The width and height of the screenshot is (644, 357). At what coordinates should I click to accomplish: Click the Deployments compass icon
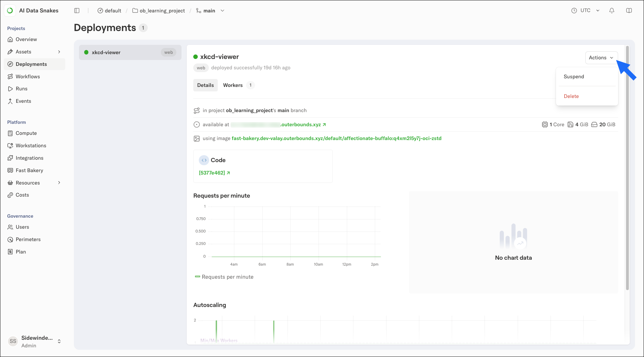point(10,64)
